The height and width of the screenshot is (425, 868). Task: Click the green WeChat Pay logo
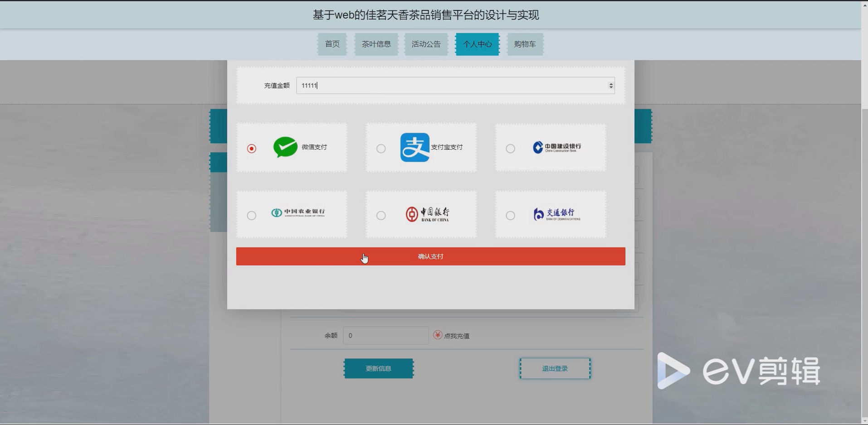pos(285,147)
